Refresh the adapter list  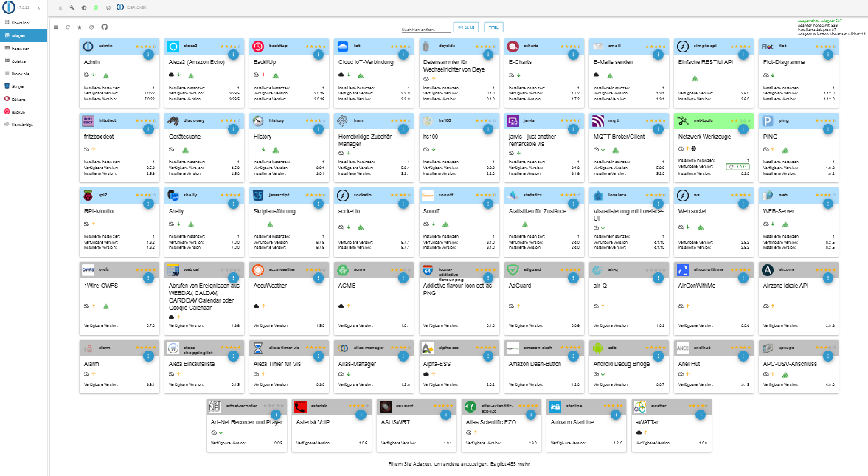68,27
